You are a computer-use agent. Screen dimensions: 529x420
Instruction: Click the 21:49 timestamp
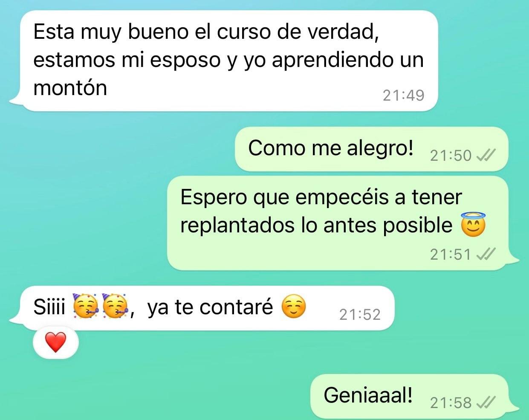point(403,95)
